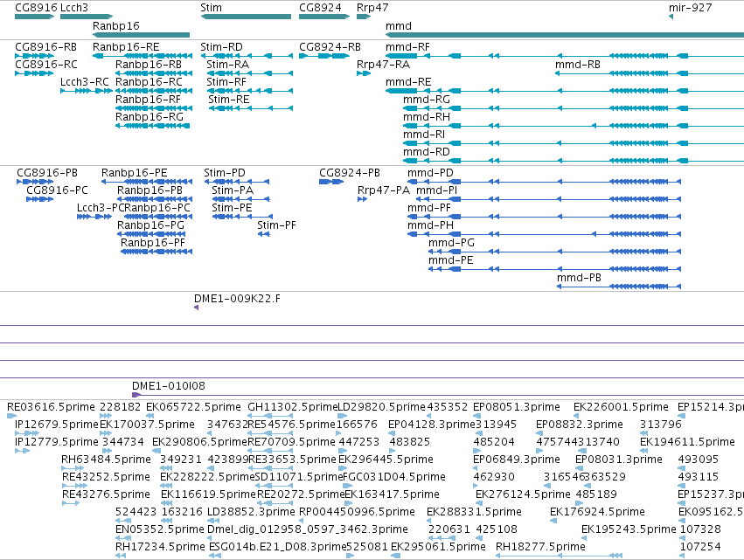Click the Stim gene span bar
This screenshot has height=560, width=744.
click(246, 17)
